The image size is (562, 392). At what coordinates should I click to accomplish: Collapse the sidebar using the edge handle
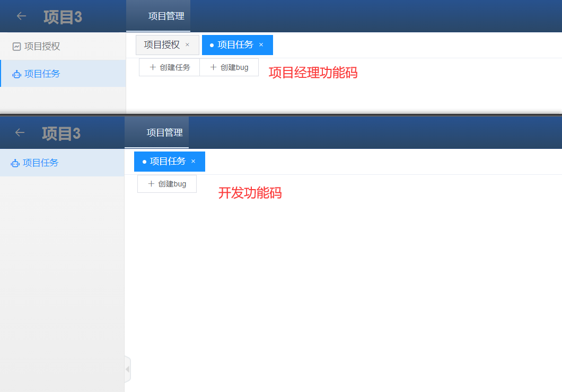click(127, 369)
